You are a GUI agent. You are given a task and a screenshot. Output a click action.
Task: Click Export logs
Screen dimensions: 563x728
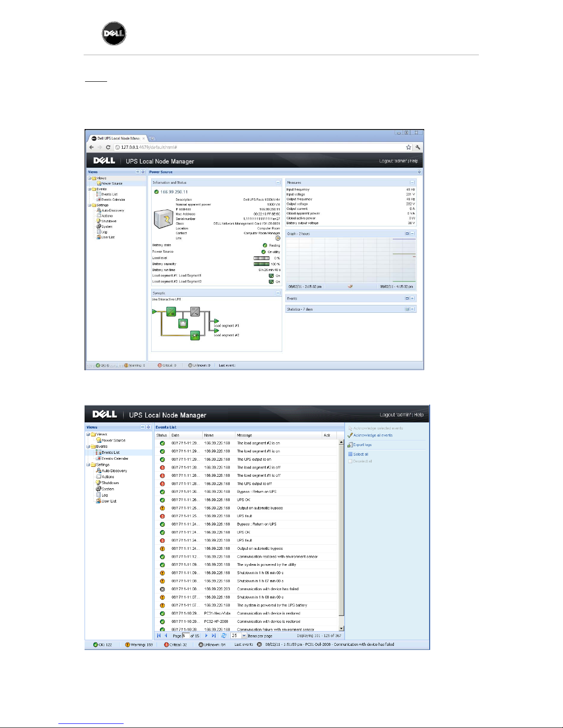click(x=360, y=445)
